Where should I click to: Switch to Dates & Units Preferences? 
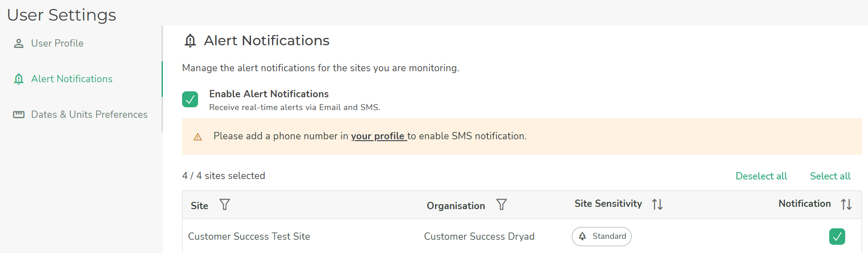(x=89, y=115)
